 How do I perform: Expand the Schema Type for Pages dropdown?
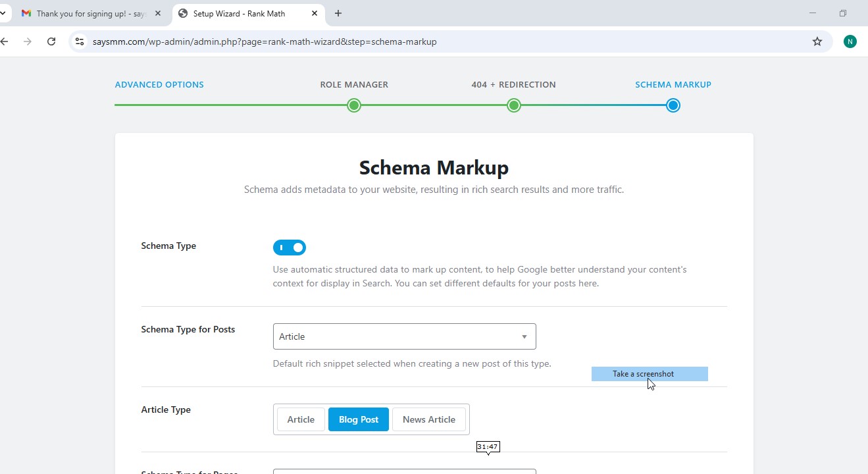(x=404, y=471)
